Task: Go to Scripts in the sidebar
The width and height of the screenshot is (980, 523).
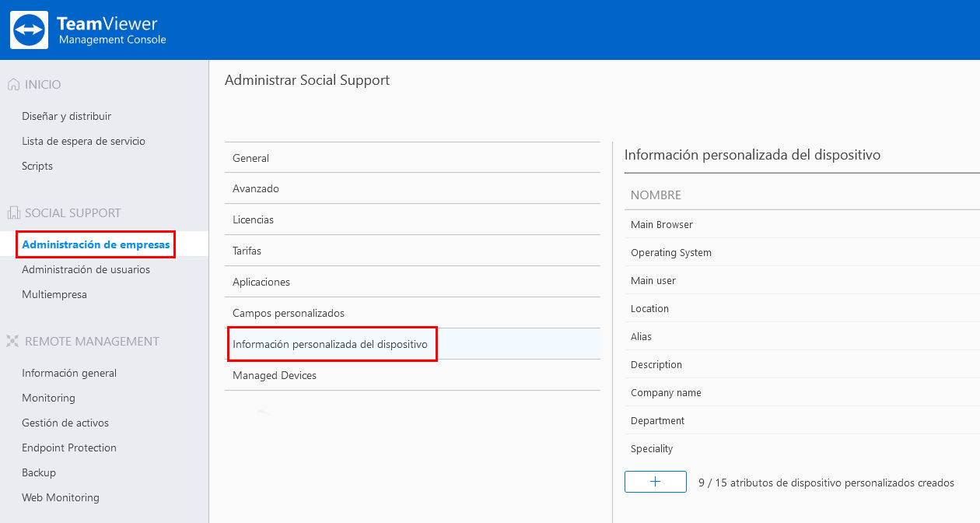Action: [37, 166]
